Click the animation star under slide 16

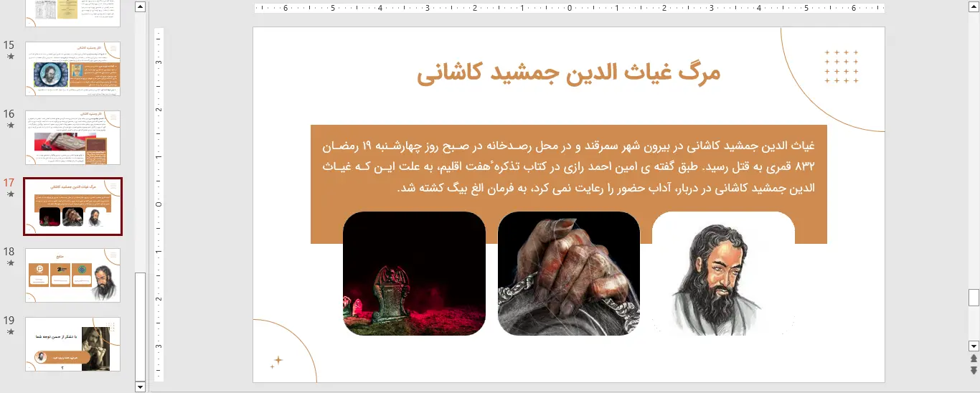pyautogui.click(x=10, y=125)
